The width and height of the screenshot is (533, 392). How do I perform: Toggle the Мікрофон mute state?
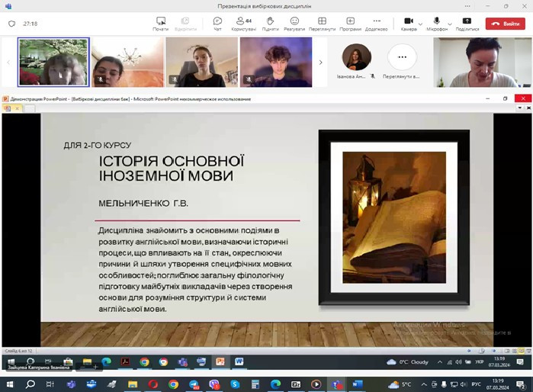pyautogui.click(x=437, y=23)
